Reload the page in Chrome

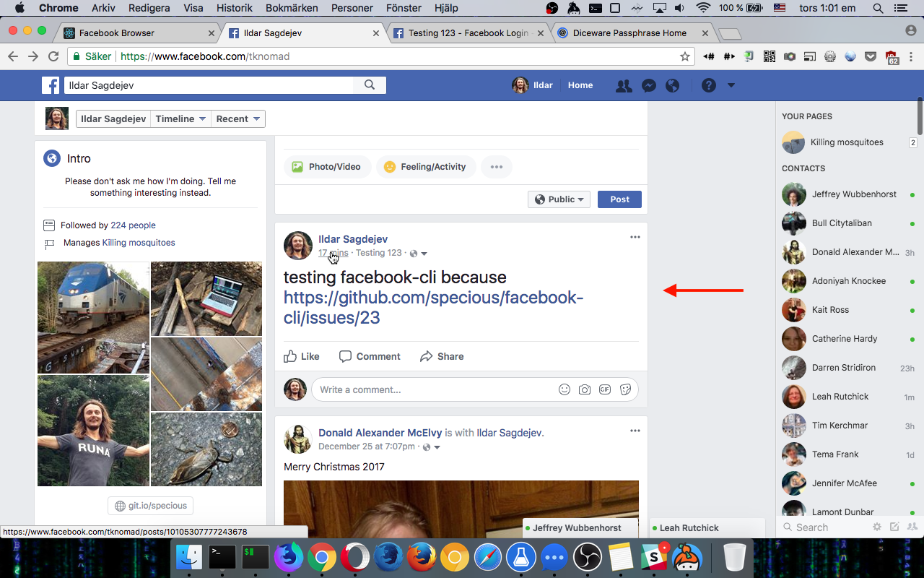[x=53, y=56]
